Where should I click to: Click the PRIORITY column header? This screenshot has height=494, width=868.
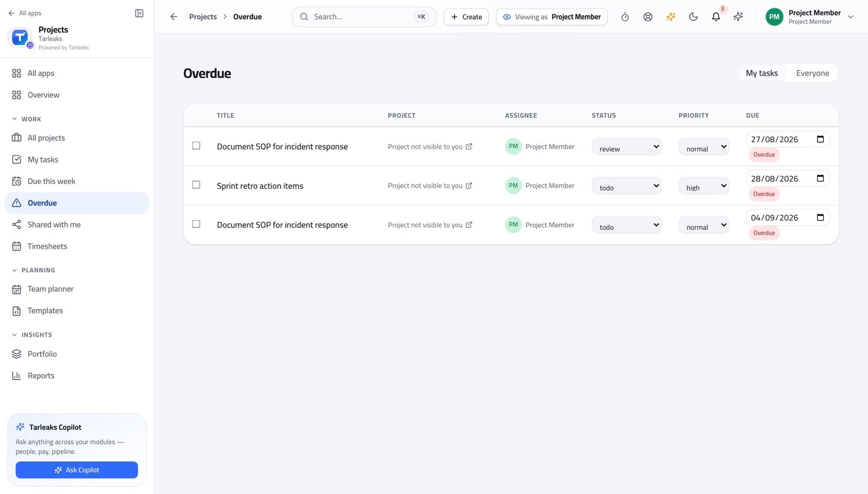click(693, 116)
